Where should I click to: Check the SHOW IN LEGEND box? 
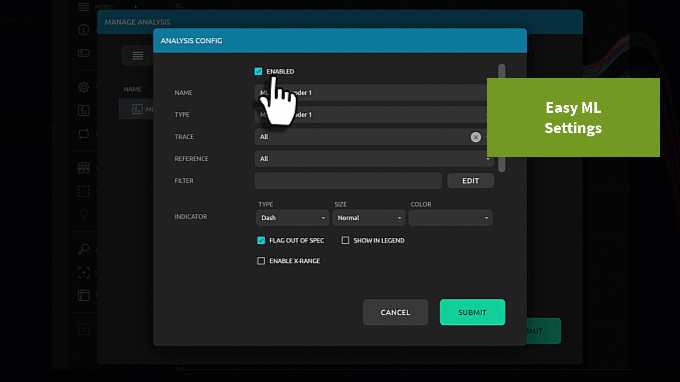click(x=345, y=240)
